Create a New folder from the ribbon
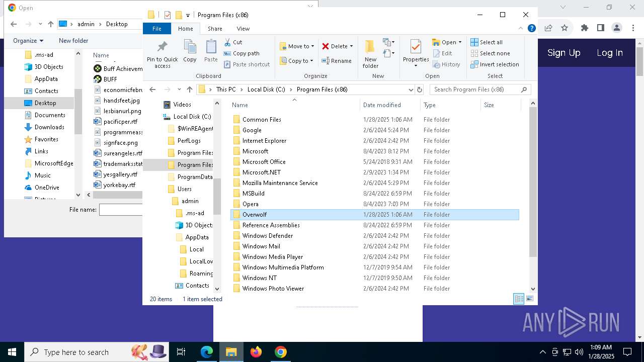The image size is (644, 362). [x=370, y=53]
